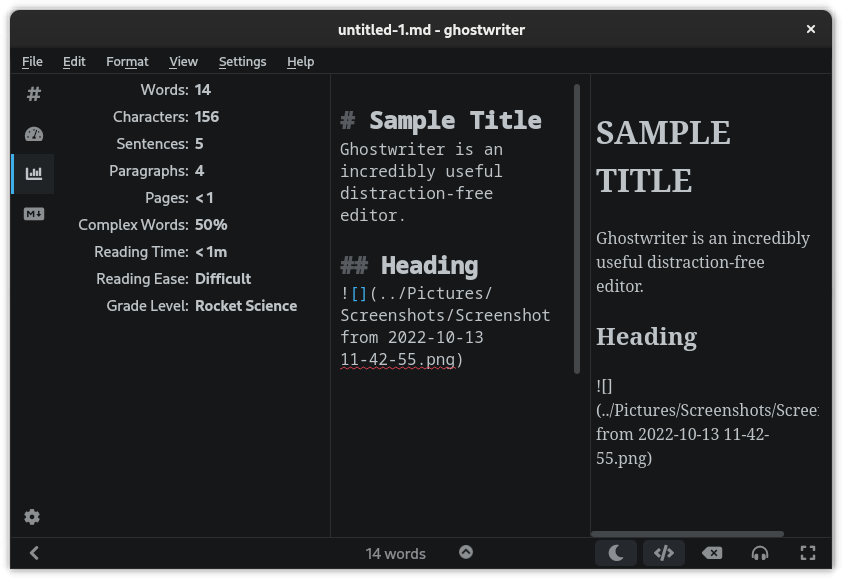Click the Reading Ease: Difficult statistic
The width and height of the screenshot is (842, 579).
[173, 279]
